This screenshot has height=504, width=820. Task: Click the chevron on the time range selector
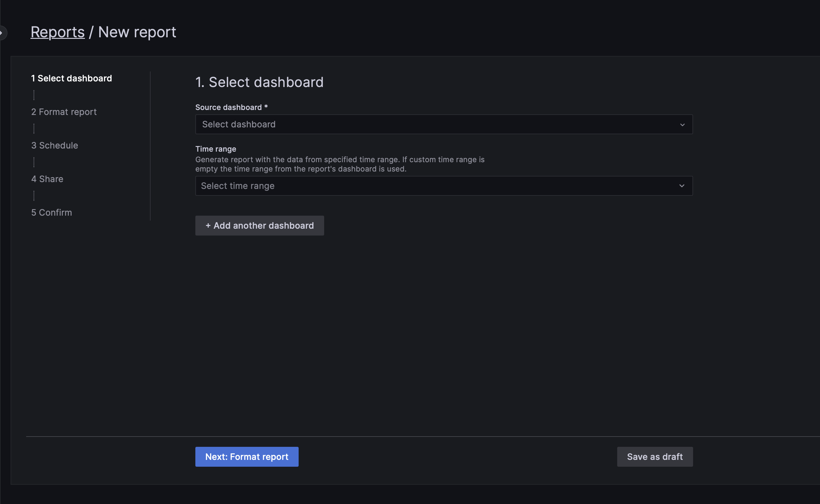pos(682,186)
